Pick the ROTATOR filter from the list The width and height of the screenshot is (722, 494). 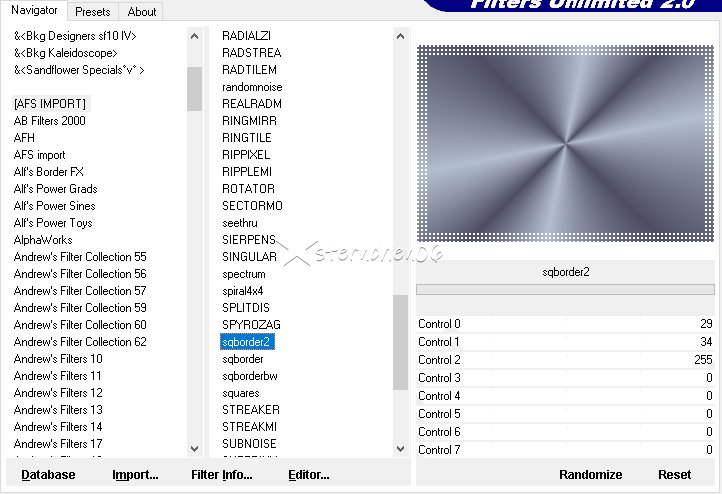pos(248,189)
